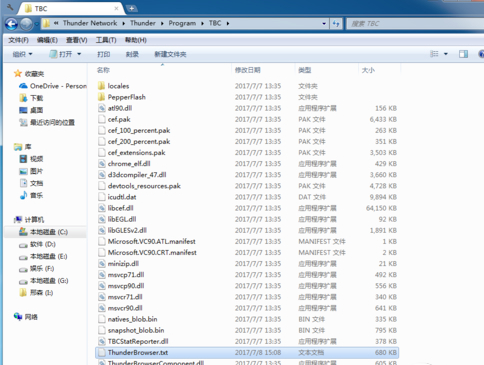This screenshot has width=484, height=365.
Task: Click the Pictures library icon
Action: tap(23, 171)
